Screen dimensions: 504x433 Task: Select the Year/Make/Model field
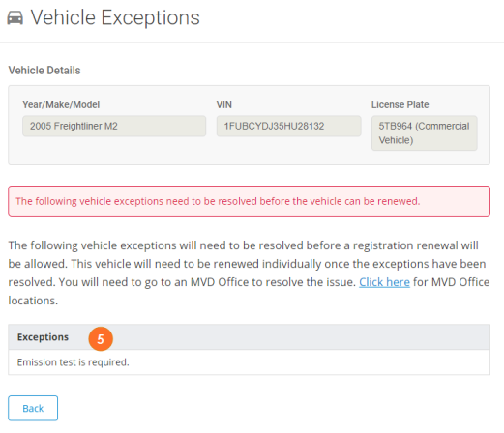(x=114, y=126)
